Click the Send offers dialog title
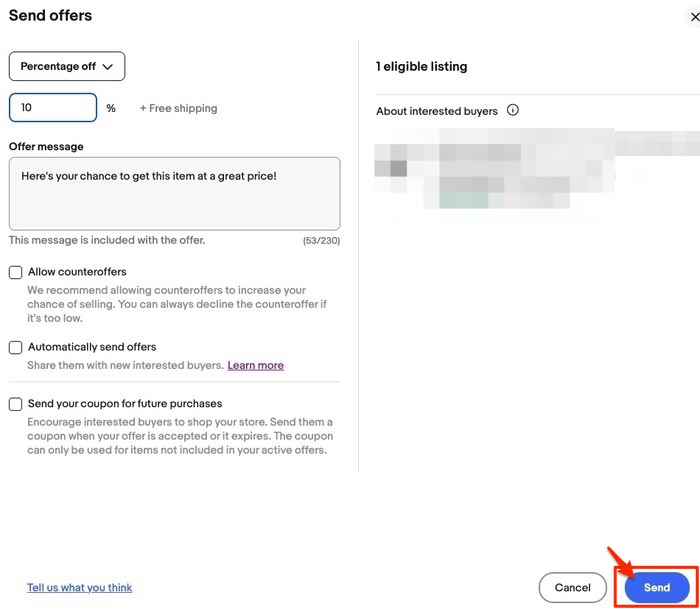This screenshot has height=609, width=700. coord(50,16)
